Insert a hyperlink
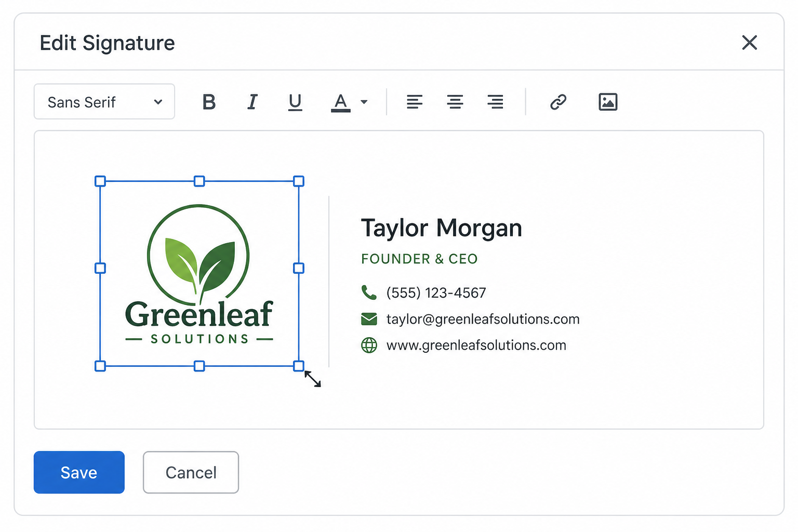The height and width of the screenshot is (532, 798). click(x=558, y=102)
